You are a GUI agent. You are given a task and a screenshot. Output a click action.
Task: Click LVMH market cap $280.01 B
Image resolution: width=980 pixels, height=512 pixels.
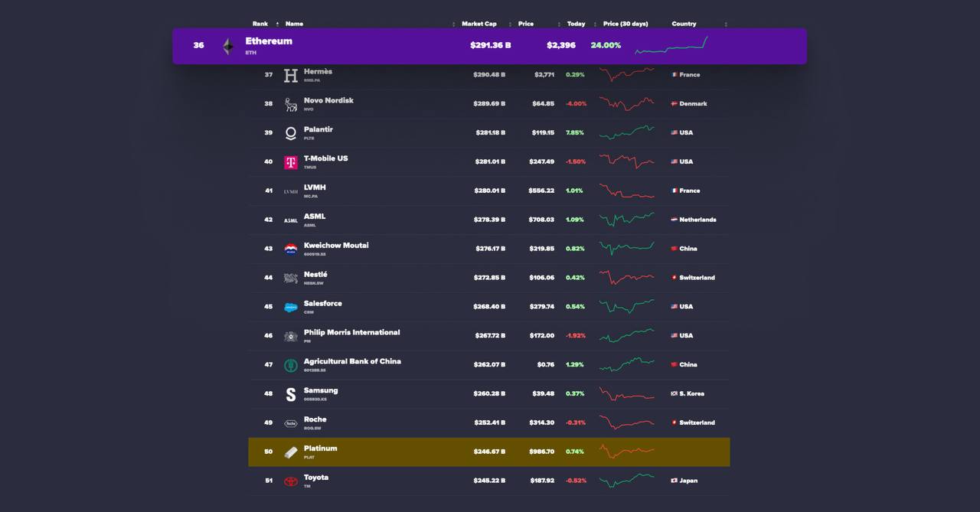tap(490, 191)
